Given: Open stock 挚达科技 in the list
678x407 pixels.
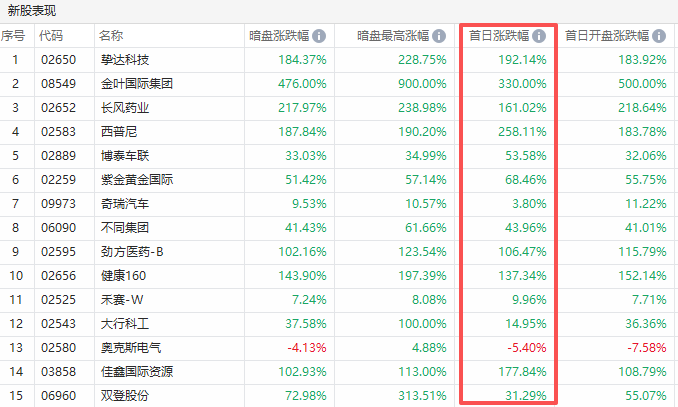Looking at the screenshot, I should click(x=123, y=60).
